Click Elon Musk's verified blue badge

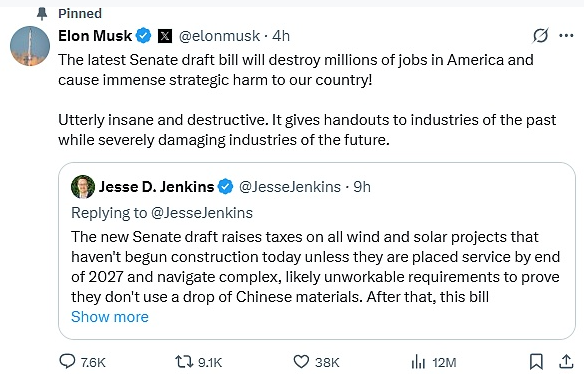click(143, 36)
